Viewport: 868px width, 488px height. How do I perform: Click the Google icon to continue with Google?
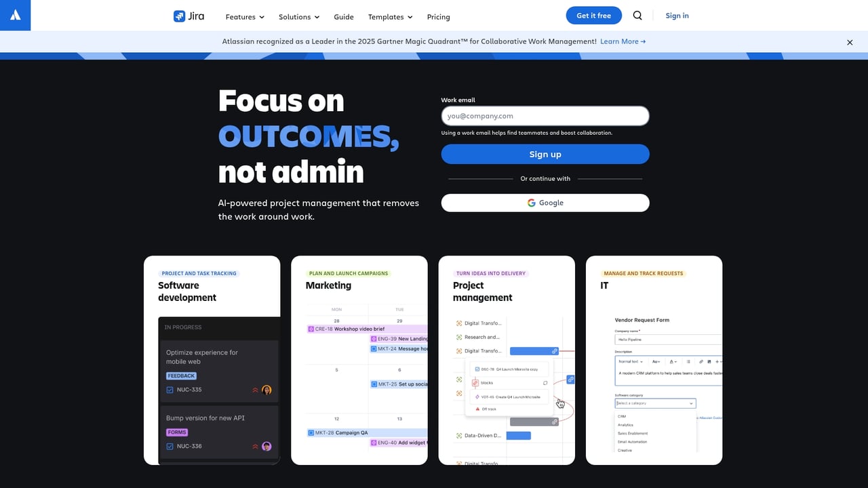click(532, 203)
